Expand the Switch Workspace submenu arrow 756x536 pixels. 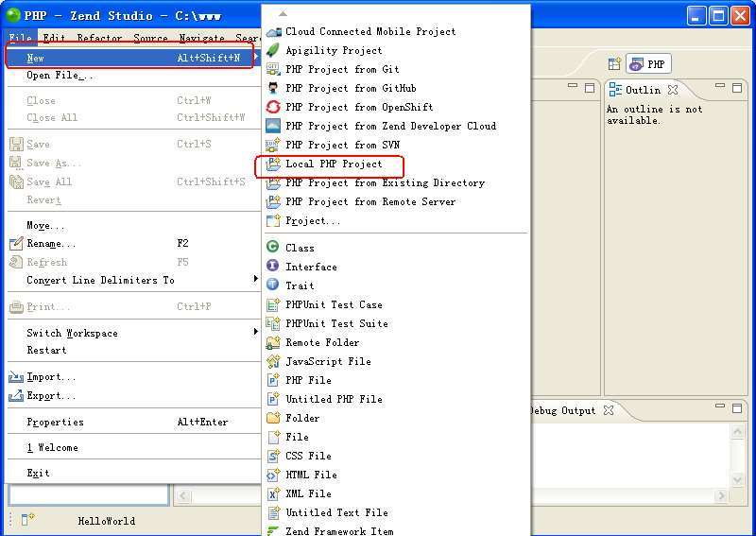[255, 332]
